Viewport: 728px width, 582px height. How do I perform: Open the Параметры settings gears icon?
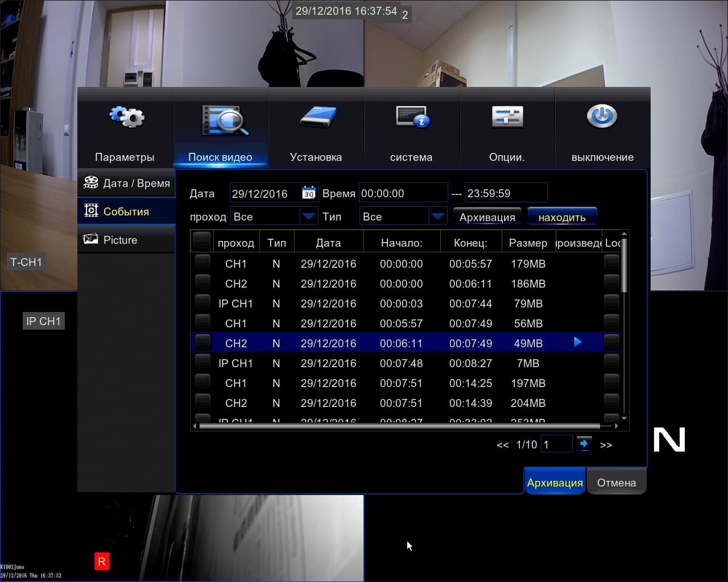(127, 117)
